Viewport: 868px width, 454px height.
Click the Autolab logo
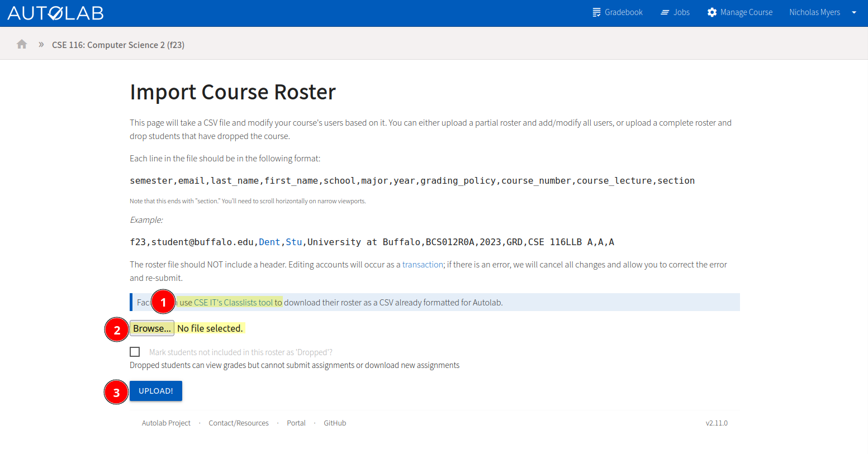click(55, 13)
